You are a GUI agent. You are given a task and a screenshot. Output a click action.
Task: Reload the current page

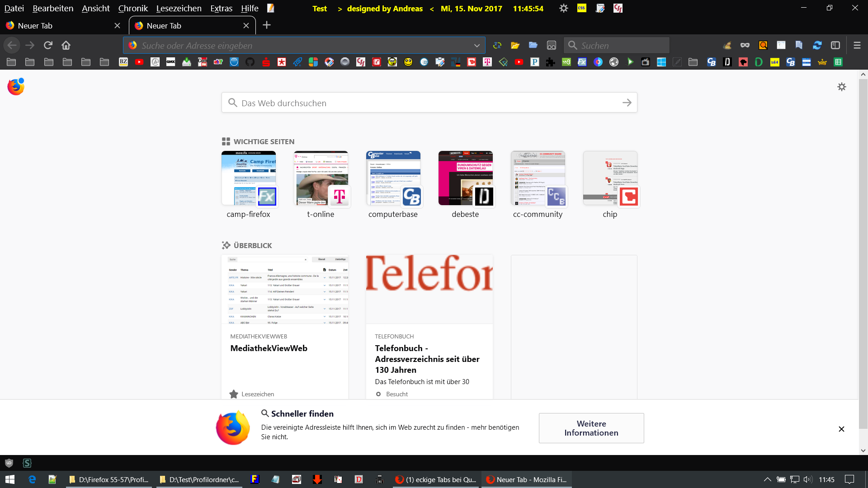click(48, 45)
